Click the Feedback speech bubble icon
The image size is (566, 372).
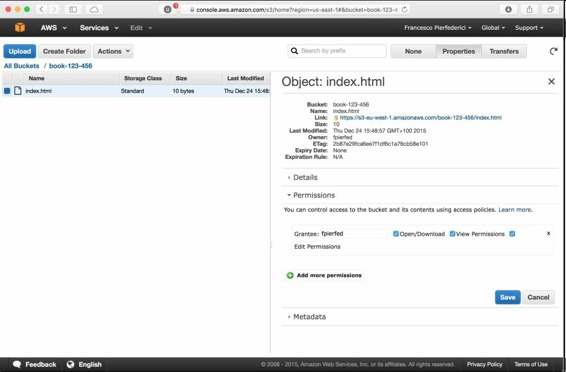(x=17, y=364)
